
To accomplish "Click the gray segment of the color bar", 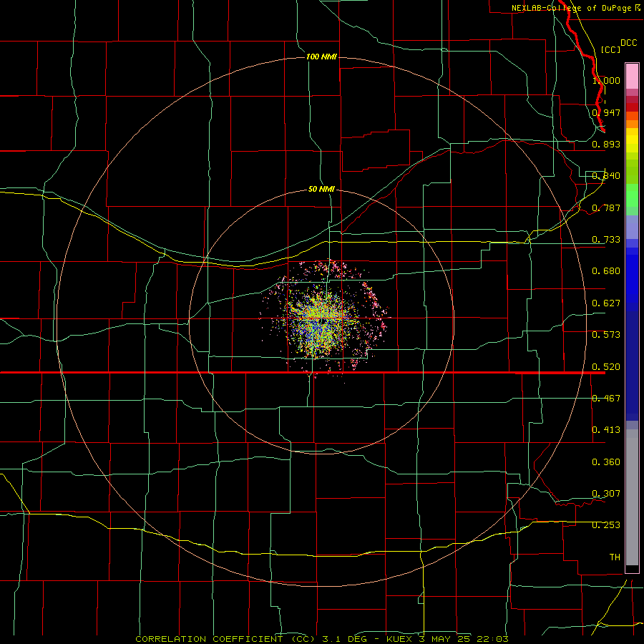I will pos(632,497).
